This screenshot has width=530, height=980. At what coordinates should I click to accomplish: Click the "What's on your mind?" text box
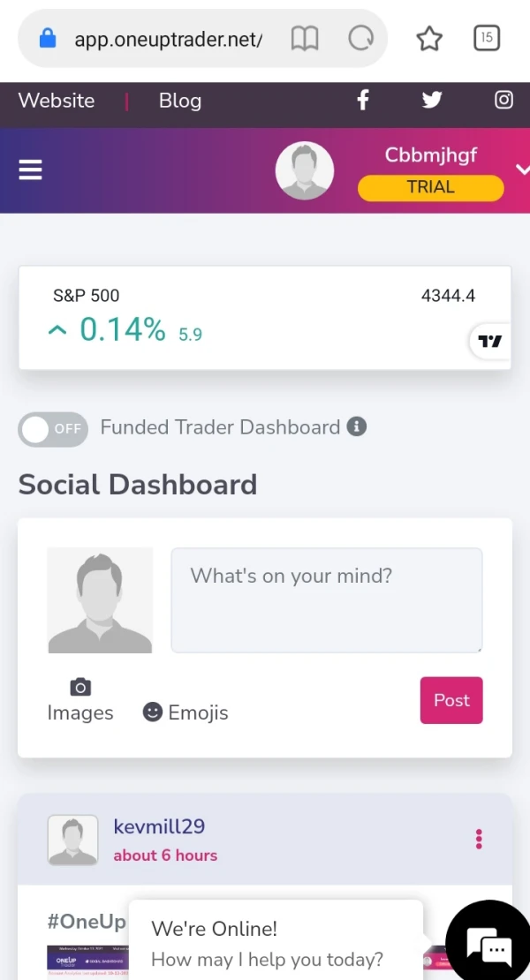point(326,599)
